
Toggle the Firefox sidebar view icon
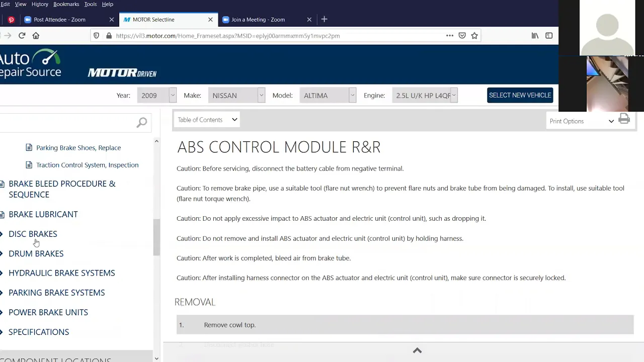pyautogui.click(x=549, y=36)
